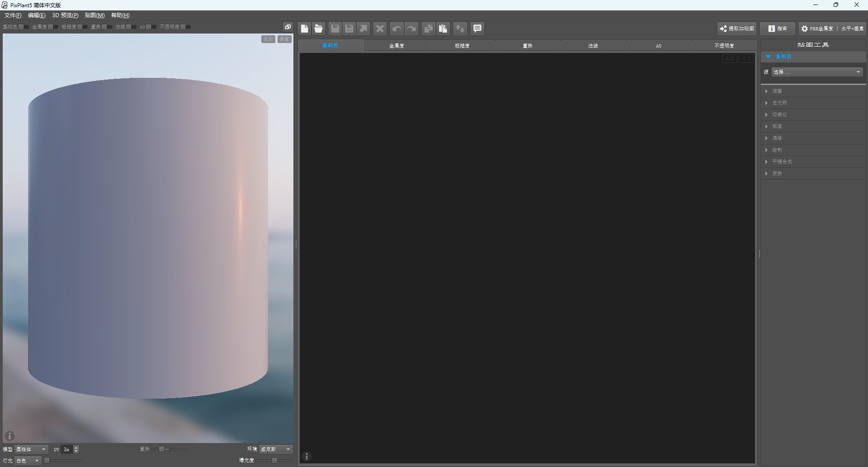Toggle the 基础色 switch in preview bar
This screenshot has width=868, height=467.
point(24,27)
